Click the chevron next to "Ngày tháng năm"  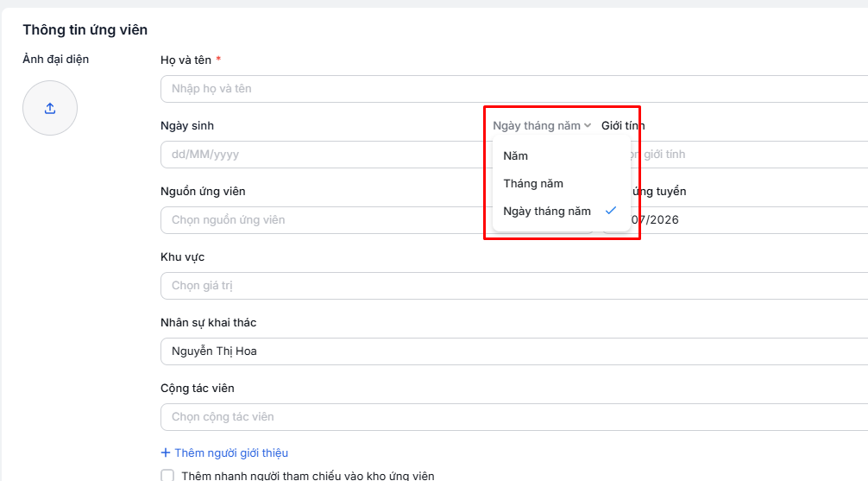pos(588,126)
